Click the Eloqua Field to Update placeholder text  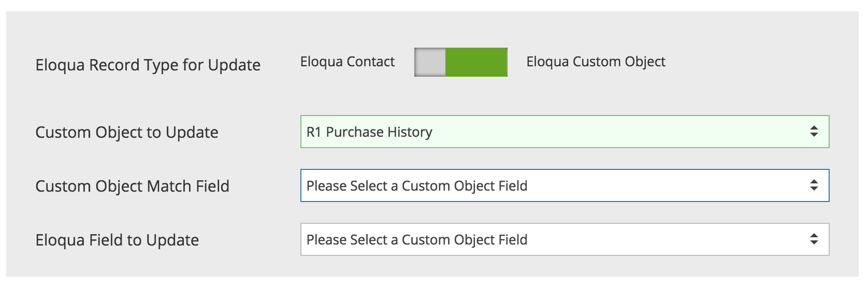coord(417,240)
